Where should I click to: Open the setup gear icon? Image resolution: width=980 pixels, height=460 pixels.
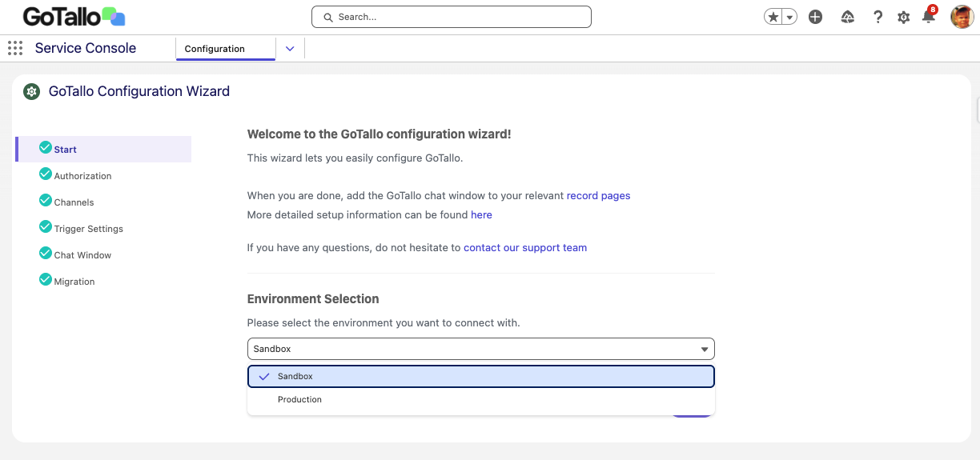(x=904, y=17)
